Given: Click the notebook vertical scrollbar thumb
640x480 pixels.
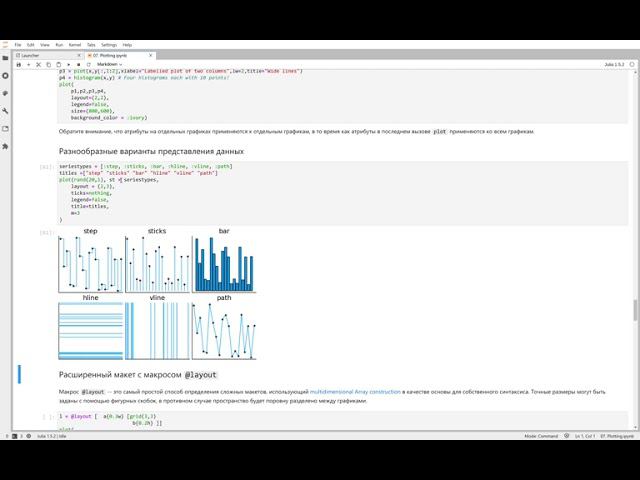Looking at the screenshot, I should [x=636, y=310].
